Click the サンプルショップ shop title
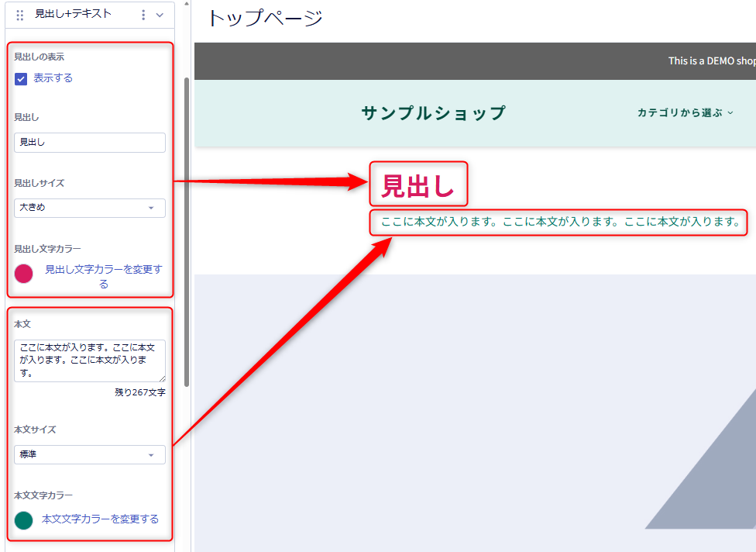Image resolution: width=756 pixels, height=552 pixels. click(x=434, y=113)
